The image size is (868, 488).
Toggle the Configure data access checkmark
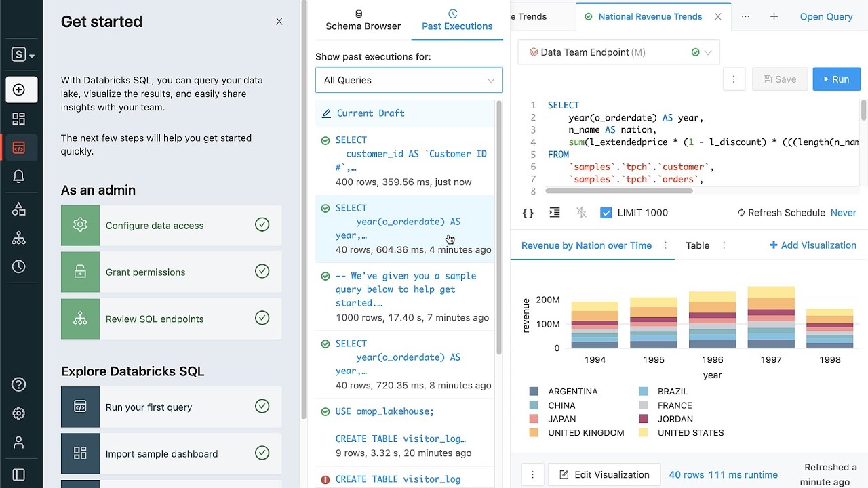coord(262,224)
